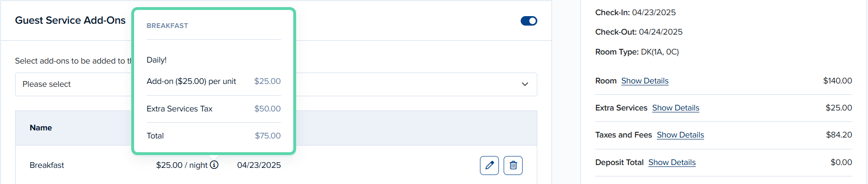Click the info icon beside $25.00 / night
The image size is (868, 184).
tap(214, 165)
